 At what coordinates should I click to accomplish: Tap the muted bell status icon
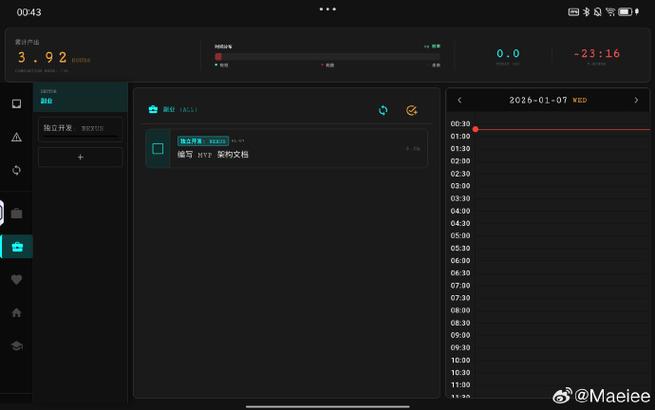(597, 12)
